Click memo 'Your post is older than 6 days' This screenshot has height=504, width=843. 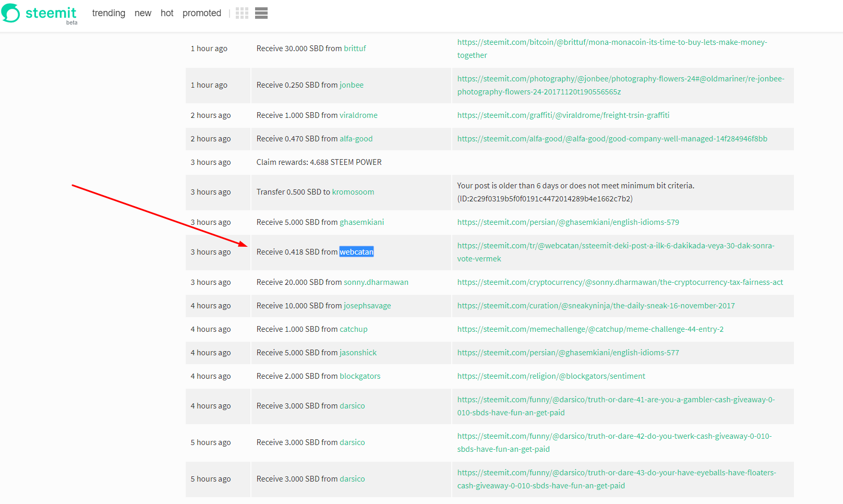coord(575,192)
